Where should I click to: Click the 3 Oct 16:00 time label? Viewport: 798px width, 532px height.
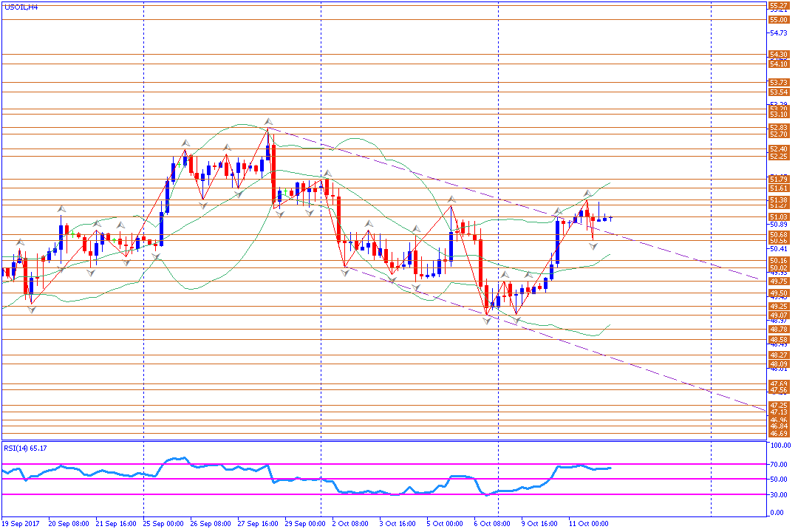coord(398,523)
